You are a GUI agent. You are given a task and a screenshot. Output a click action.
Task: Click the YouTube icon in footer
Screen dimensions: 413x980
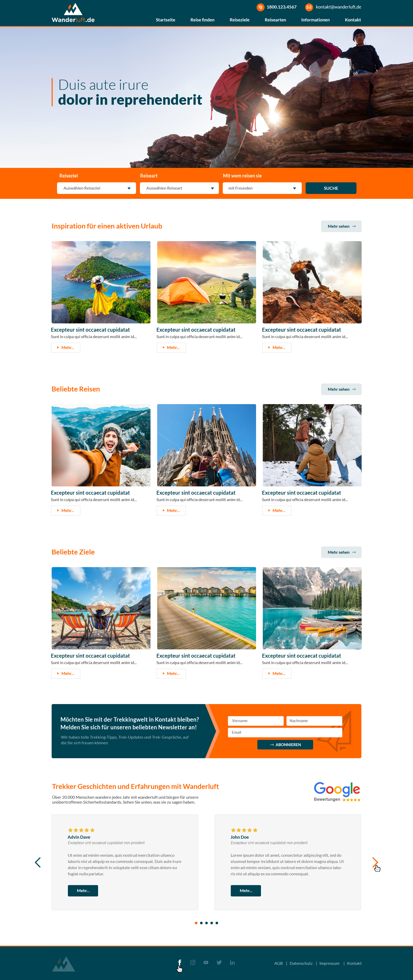[206, 962]
